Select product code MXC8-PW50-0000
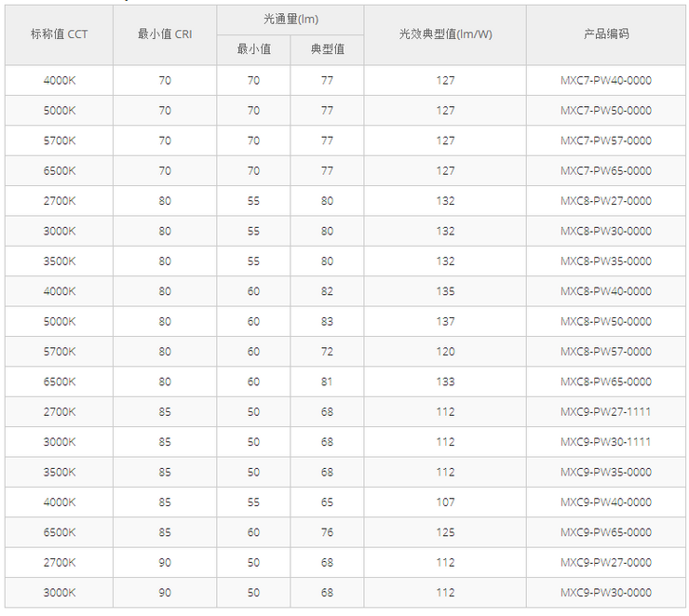 click(x=606, y=321)
